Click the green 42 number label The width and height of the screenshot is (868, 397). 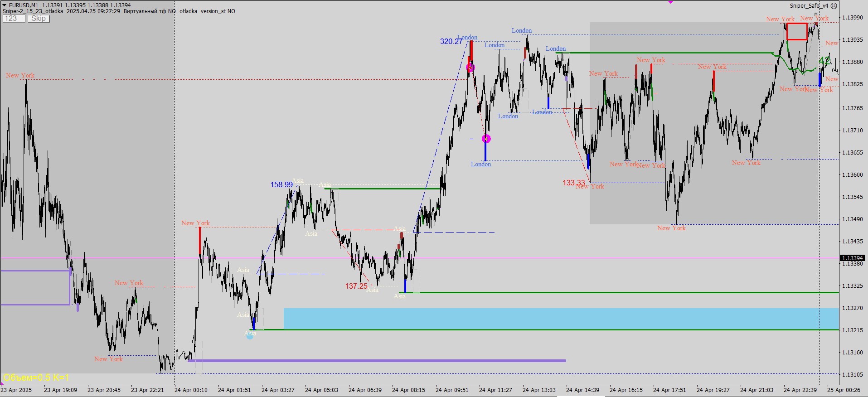824,61
